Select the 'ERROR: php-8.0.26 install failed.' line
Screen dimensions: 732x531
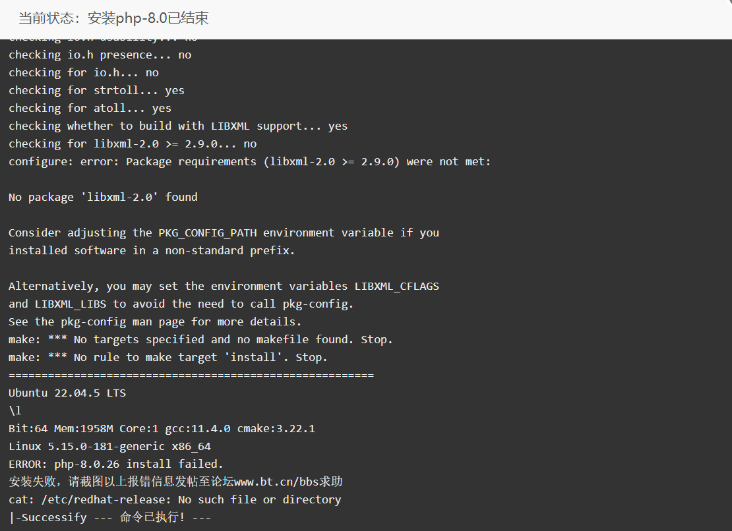[x=116, y=464]
